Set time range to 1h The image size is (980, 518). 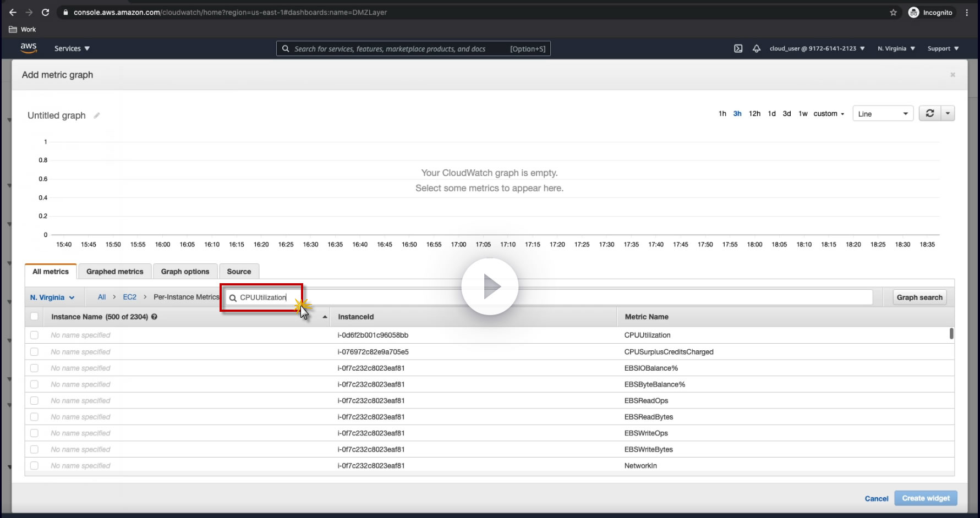click(x=722, y=114)
